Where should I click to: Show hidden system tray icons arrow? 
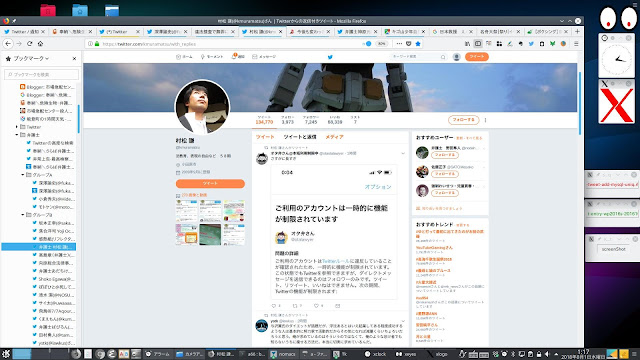(x=556, y=354)
